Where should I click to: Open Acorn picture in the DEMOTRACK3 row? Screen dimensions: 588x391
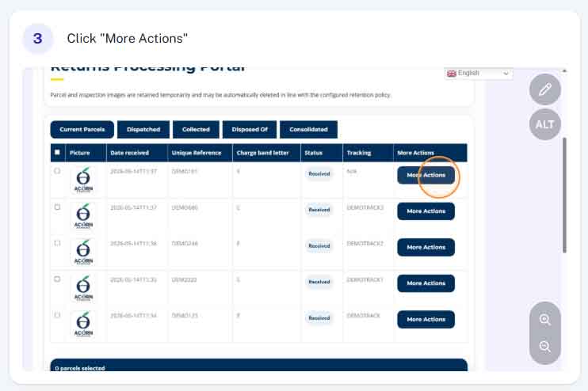(x=83, y=216)
